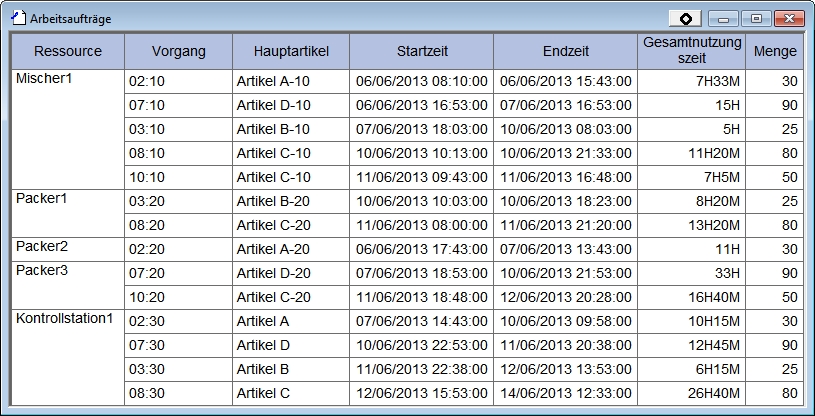
Task: Select Vorgang 07:20 cell
Action: pos(179,273)
